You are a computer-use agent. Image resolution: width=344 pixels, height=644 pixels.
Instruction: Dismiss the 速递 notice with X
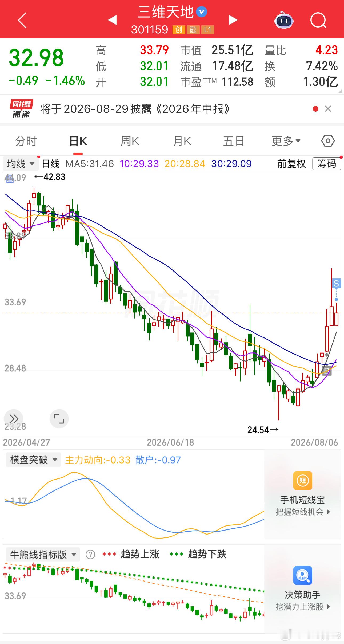click(328, 109)
